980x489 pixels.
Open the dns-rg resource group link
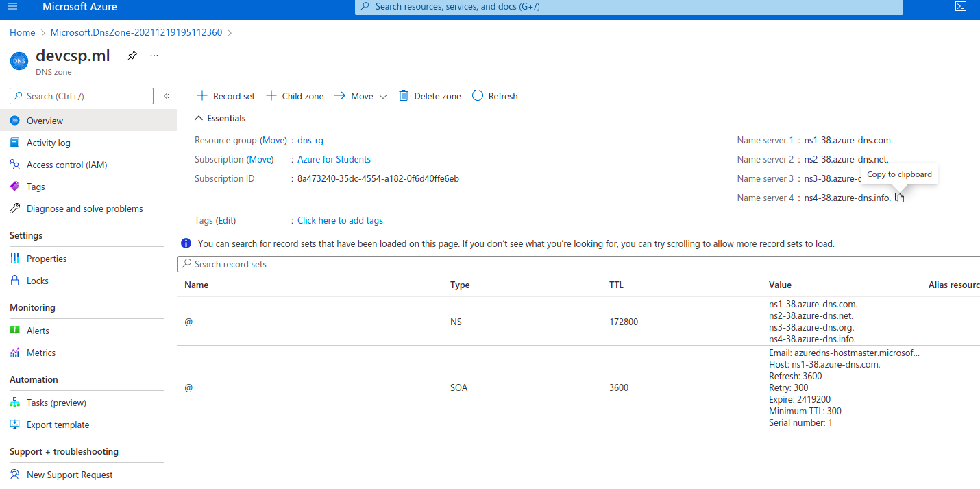310,140
